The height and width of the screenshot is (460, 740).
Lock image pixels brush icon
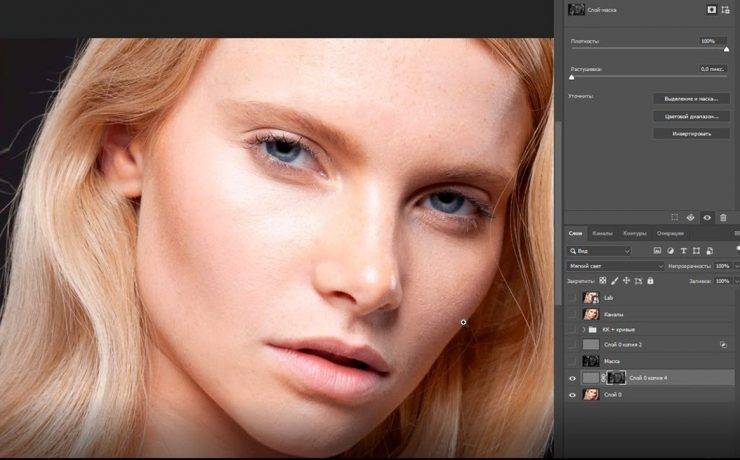(x=614, y=281)
